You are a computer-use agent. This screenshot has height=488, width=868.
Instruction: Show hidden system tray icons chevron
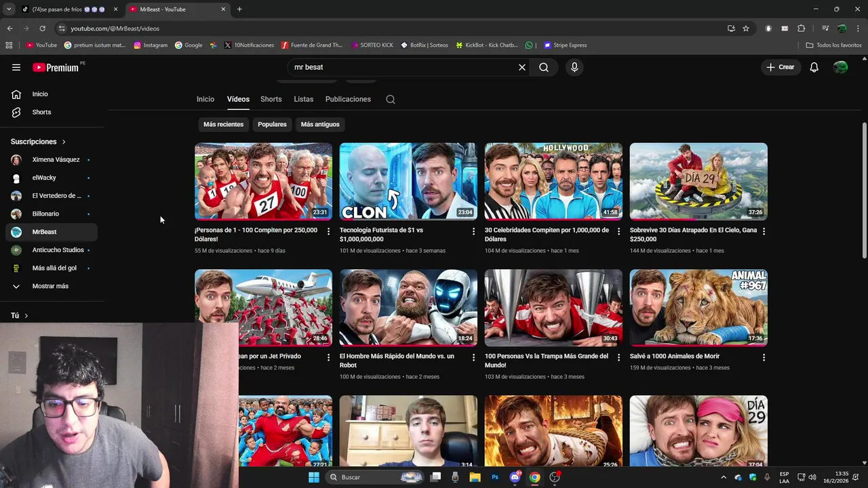click(723, 477)
